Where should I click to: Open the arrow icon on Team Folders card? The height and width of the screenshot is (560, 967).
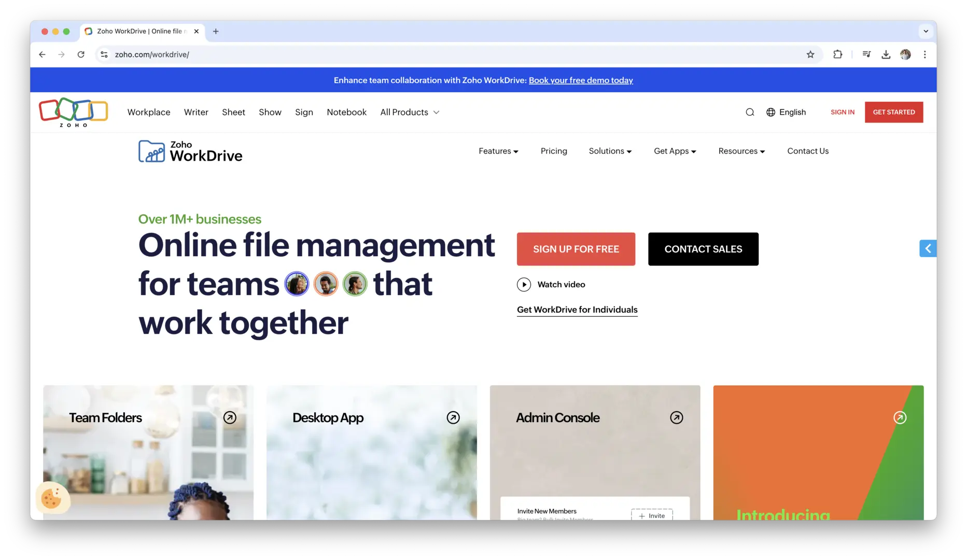tap(230, 418)
